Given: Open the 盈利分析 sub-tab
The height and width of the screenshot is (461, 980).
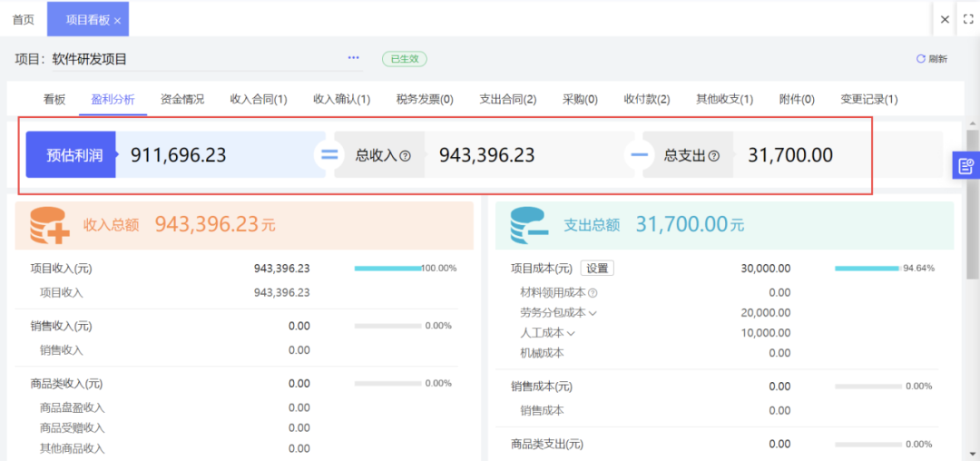Looking at the screenshot, I should pyautogui.click(x=113, y=99).
